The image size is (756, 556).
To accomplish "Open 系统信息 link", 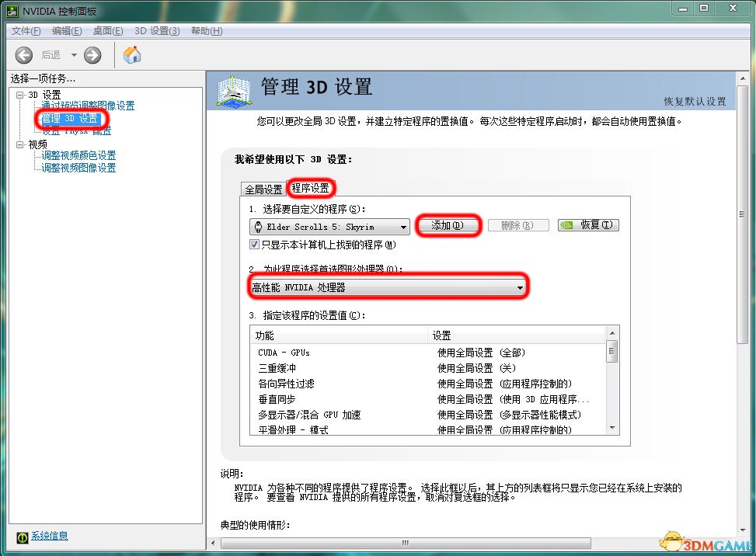I will point(50,536).
